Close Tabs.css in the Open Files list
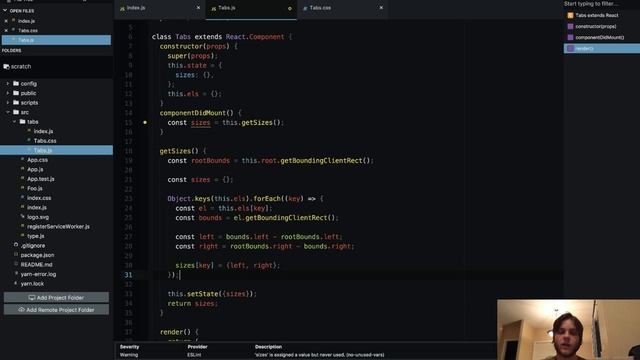The height and width of the screenshot is (360, 640). click(6, 31)
